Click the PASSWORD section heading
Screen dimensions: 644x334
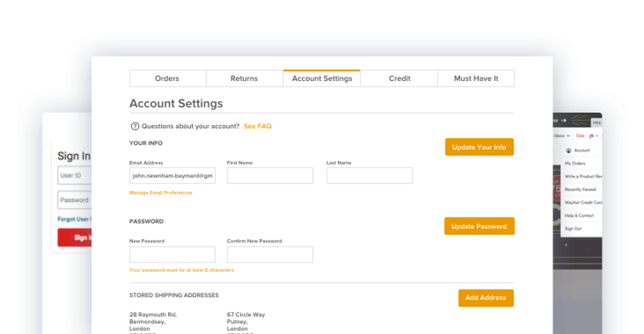click(x=146, y=221)
